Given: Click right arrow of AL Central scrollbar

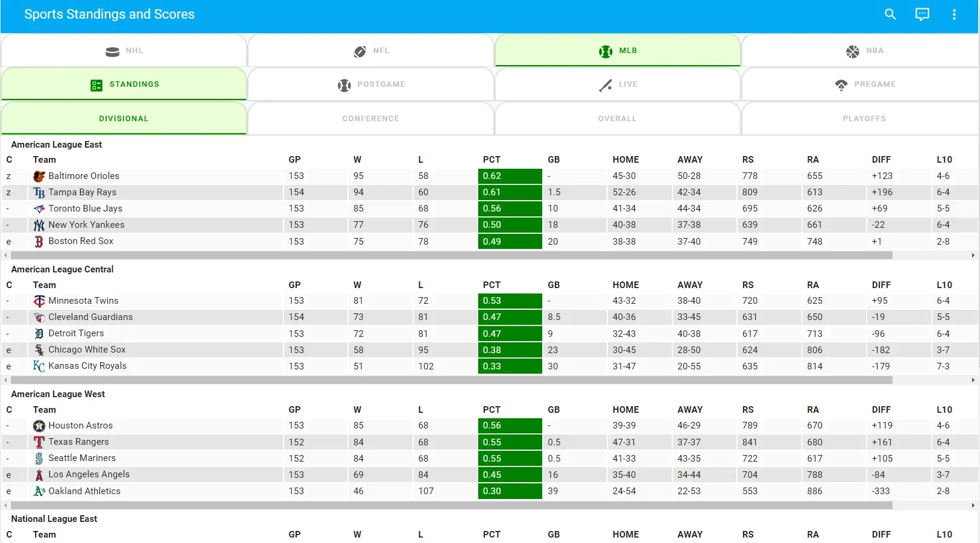Looking at the screenshot, I should (x=973, y=380).
